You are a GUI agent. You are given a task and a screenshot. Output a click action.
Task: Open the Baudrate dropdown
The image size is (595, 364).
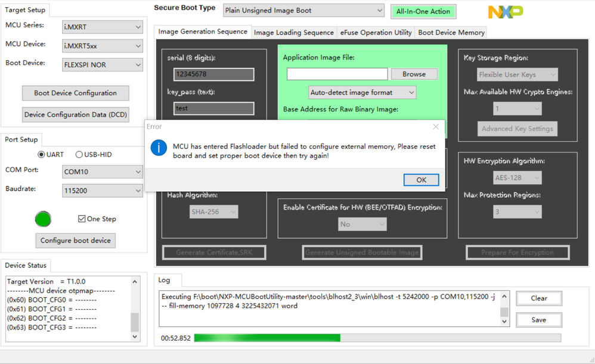(x=103, y=191)
